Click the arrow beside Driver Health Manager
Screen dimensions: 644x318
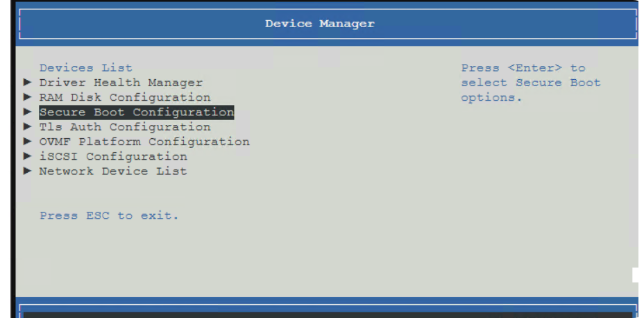tap(28, 82)
